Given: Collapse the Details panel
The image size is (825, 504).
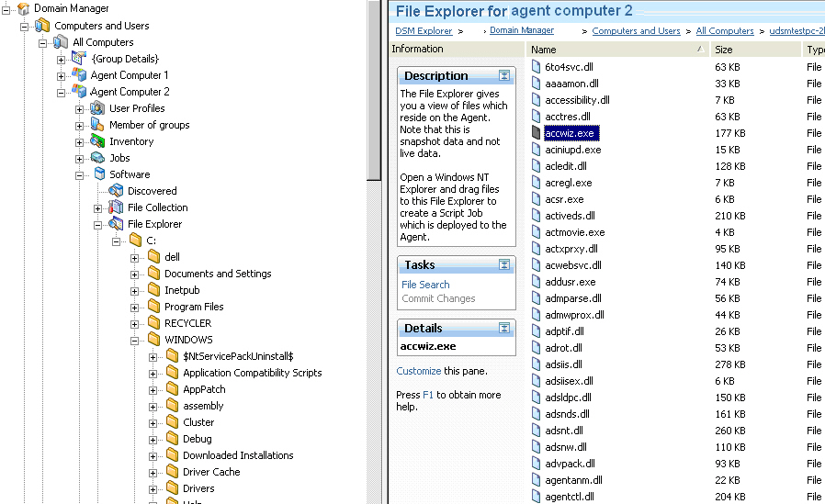Looking at the screenshot, I should [504, 329].
